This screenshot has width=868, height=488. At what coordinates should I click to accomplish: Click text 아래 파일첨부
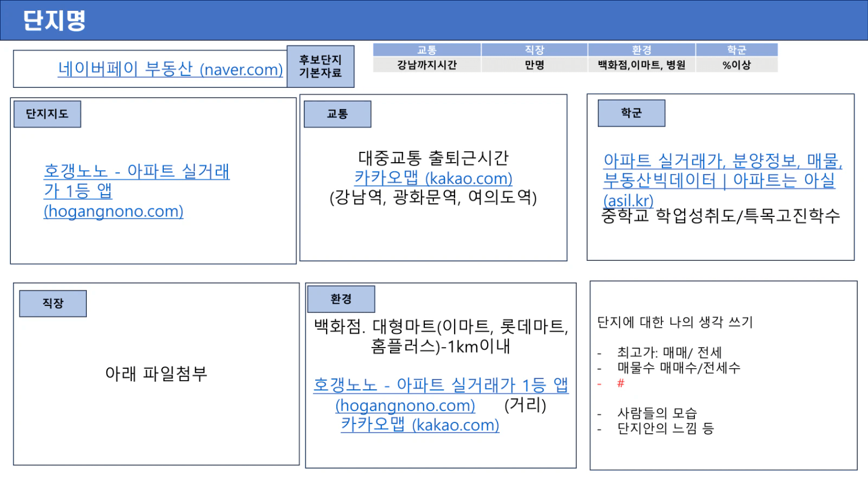[x=156, y=373]
